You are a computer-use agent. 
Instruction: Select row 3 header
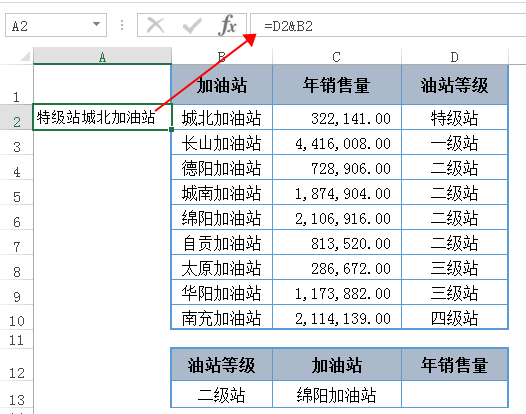click(x=16, y=142)
